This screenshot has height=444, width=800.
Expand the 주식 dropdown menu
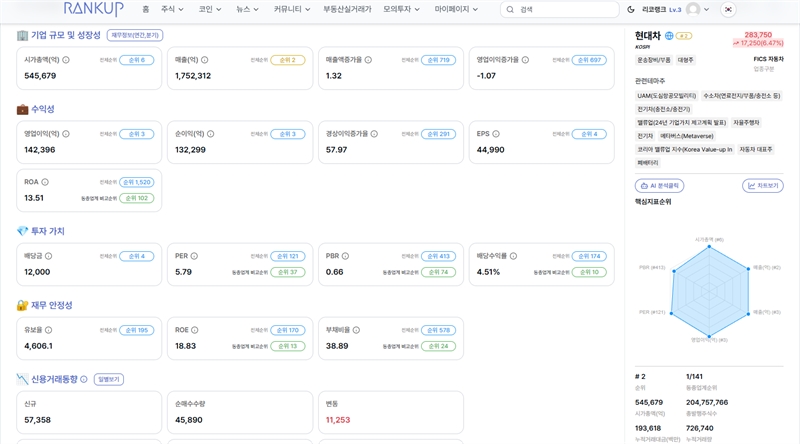pyautogui.click(x=171, y=9)
